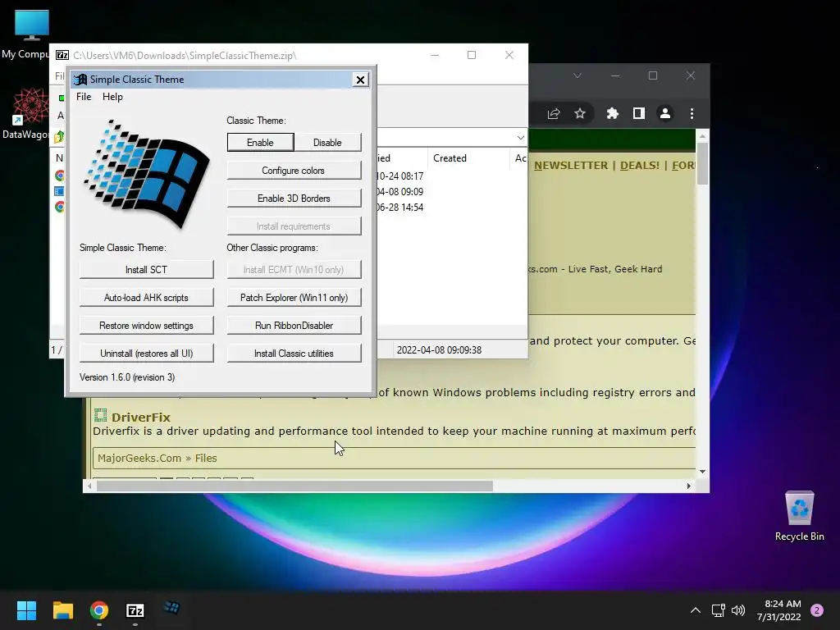Click Chrome tab search chevron
840x630 pixels.
coord(577,75)
